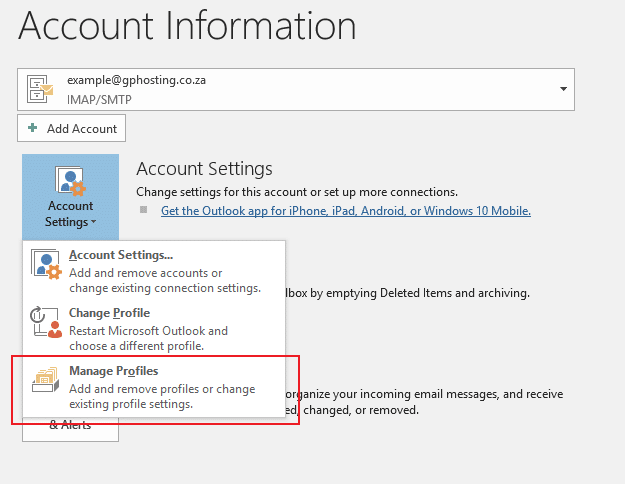Click the Add and remove accounts description
625x484 pixels.
[x=165, y=280]
